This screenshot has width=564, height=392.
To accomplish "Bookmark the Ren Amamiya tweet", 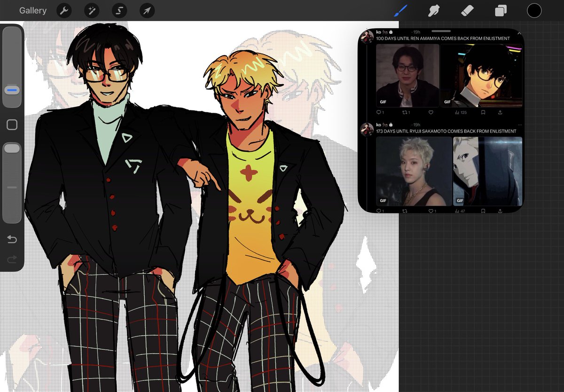I will click(x=483, y=112).
